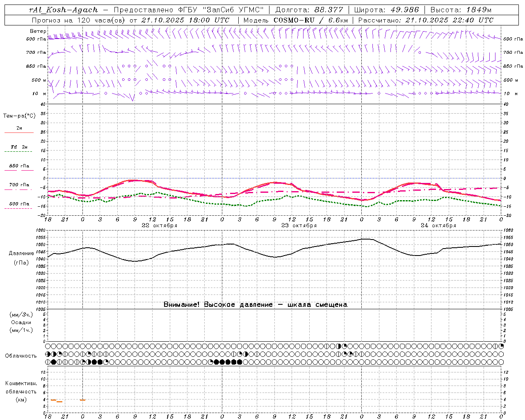Click the Ветер panel label
Image resolution: width=525 pixels, height=420 pixels.
coord(38,31)
